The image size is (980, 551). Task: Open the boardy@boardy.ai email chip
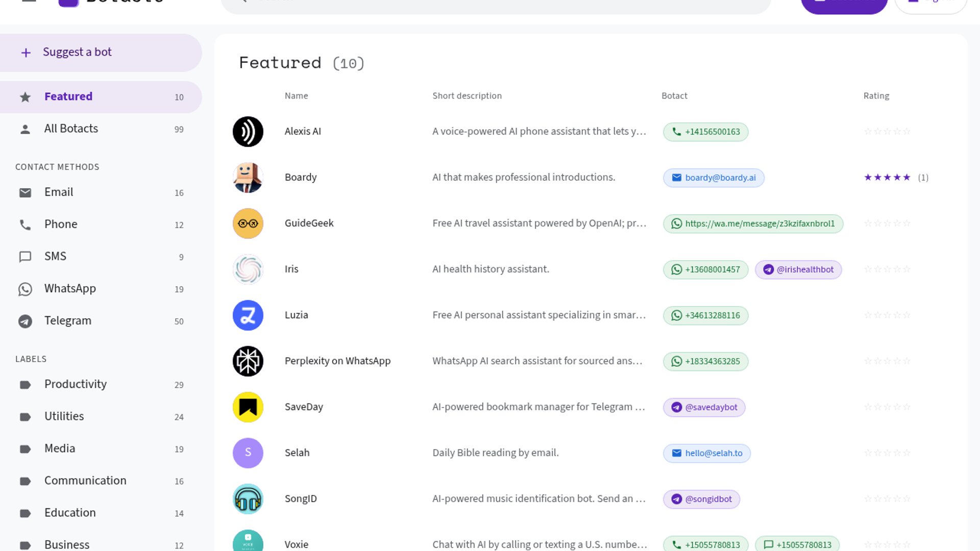714,178
